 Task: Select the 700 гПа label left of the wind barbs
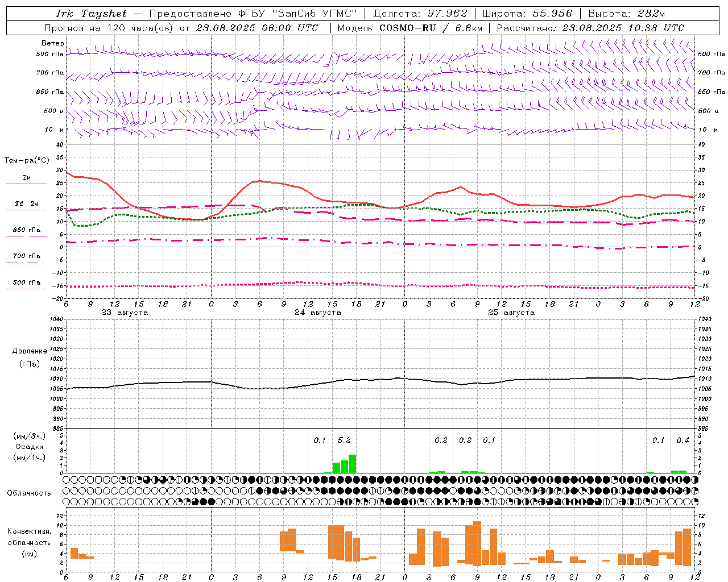coord(50,73)
